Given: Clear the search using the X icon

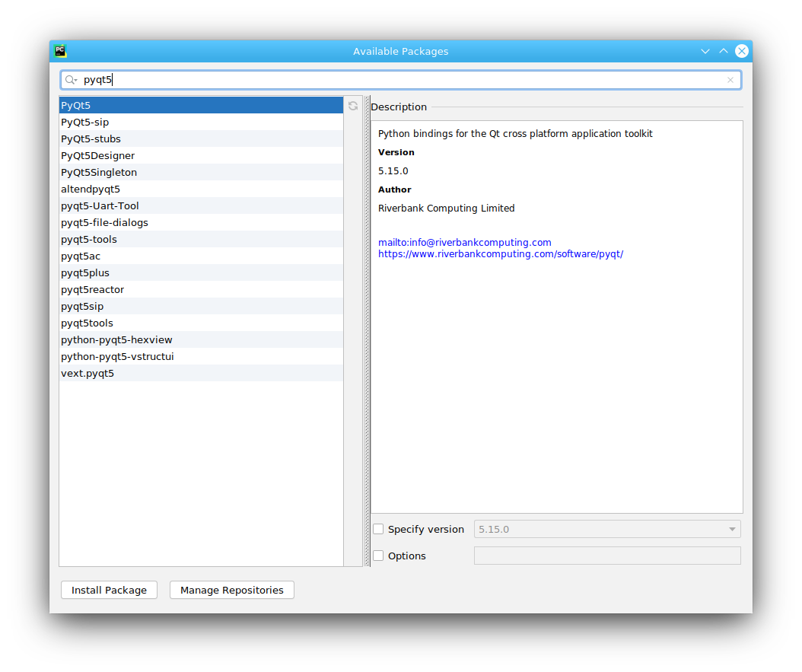Looking at the screenshot, I should click(x=730, y=79).
